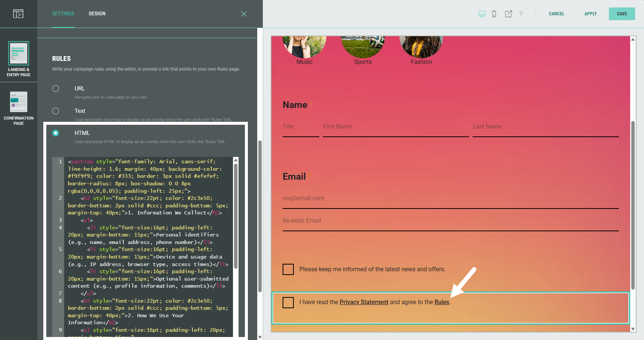This screenshot has height=340, width=644.
Task: Switch to mobile preview mode
Action: point(494,14)
